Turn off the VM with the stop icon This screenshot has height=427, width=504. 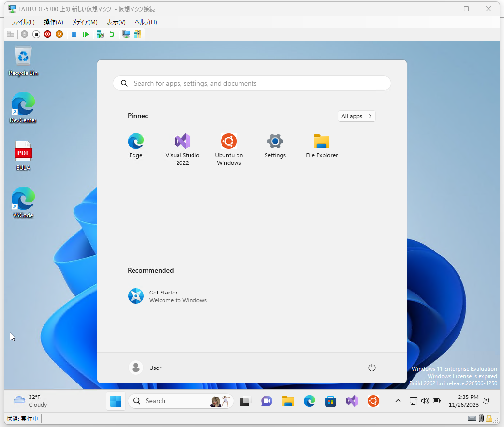[x=36, y=34]
